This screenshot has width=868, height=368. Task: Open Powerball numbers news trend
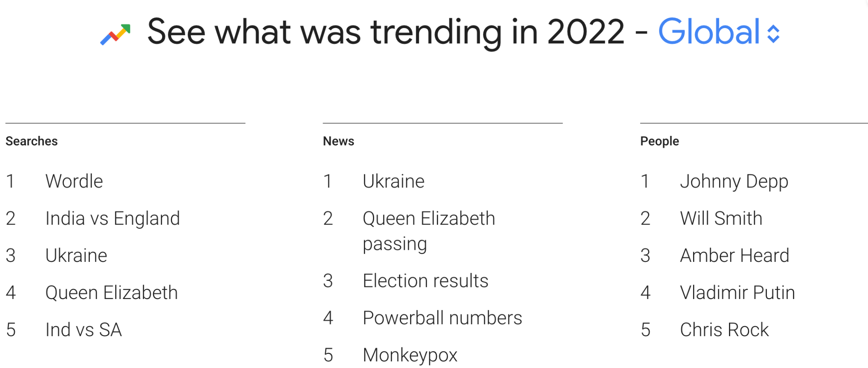click(x=442, y=318)
